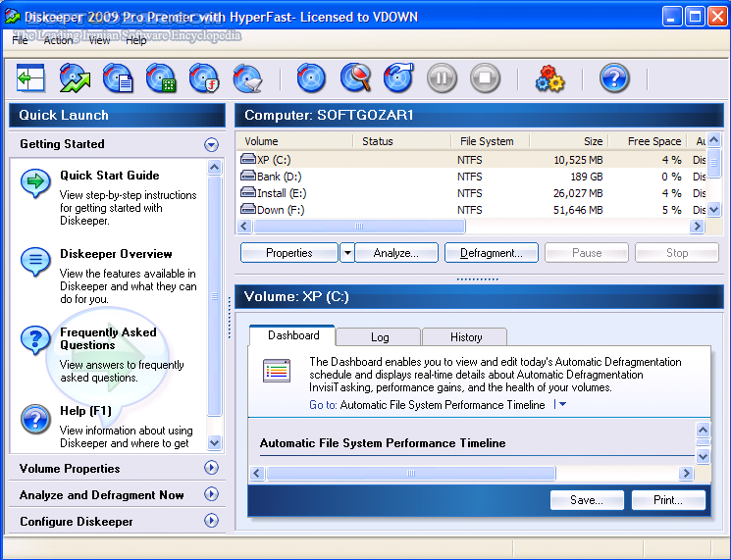Open configuration gears icon in toolbar
The width and height of the screenshot is (731, 560).
pos(549,77)
